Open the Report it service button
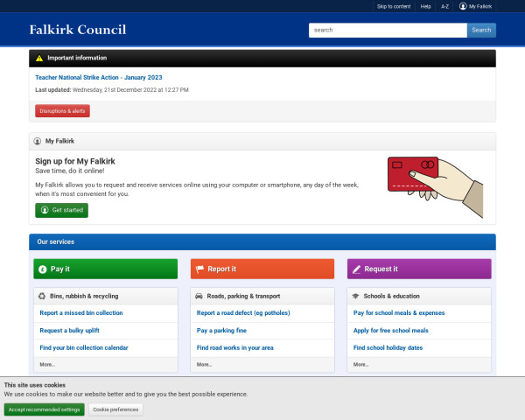Image resolution: width=525 pixels, height=420 pixels. [x=262, y=269]
